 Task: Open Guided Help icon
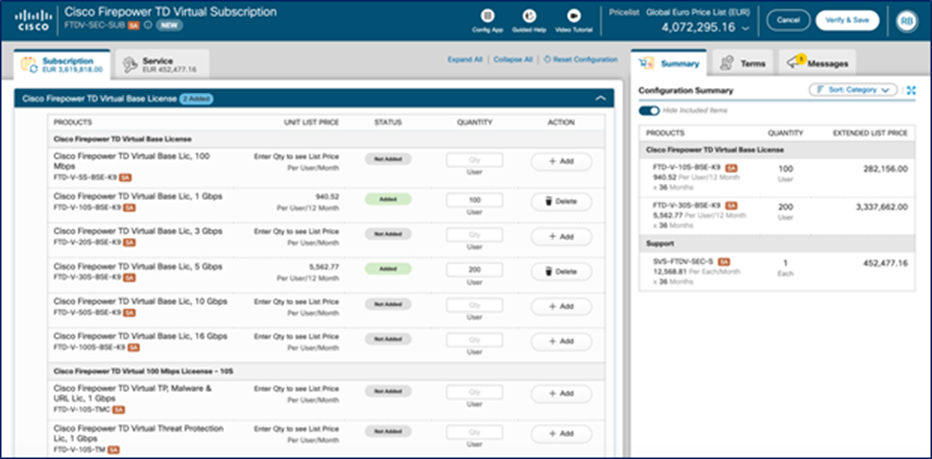[529, 16]
